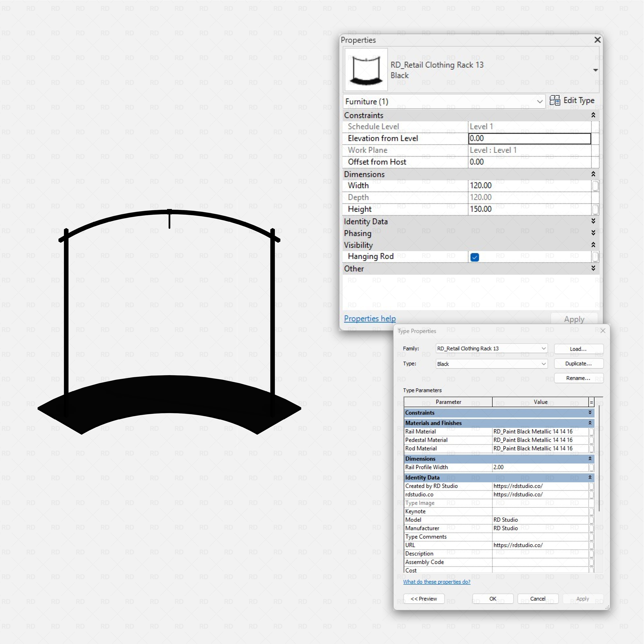Viewport: 644px width, 644px height.
Task: Click the associate parameter button beside Height
Action: click(595, 209)
